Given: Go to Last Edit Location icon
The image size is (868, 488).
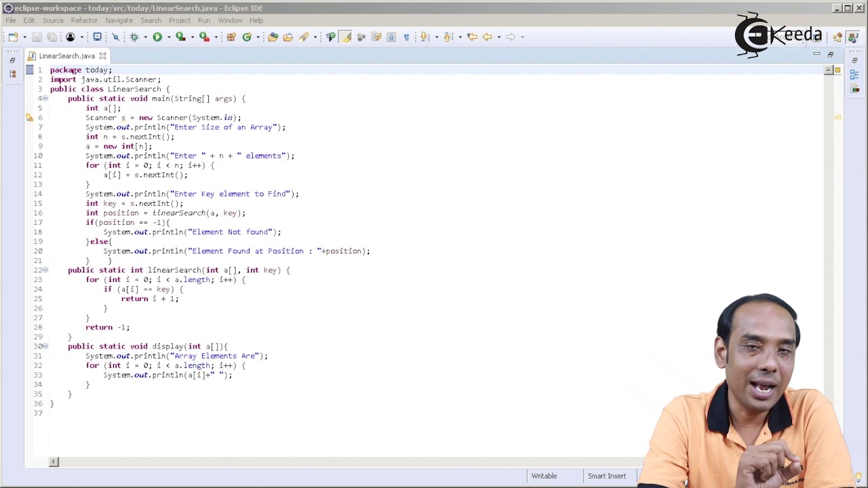Looking at the screenshot, I should (472, 37).
